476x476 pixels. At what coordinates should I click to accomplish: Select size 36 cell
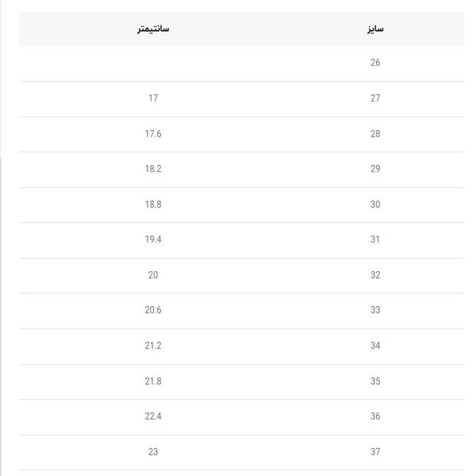[375, 416]
